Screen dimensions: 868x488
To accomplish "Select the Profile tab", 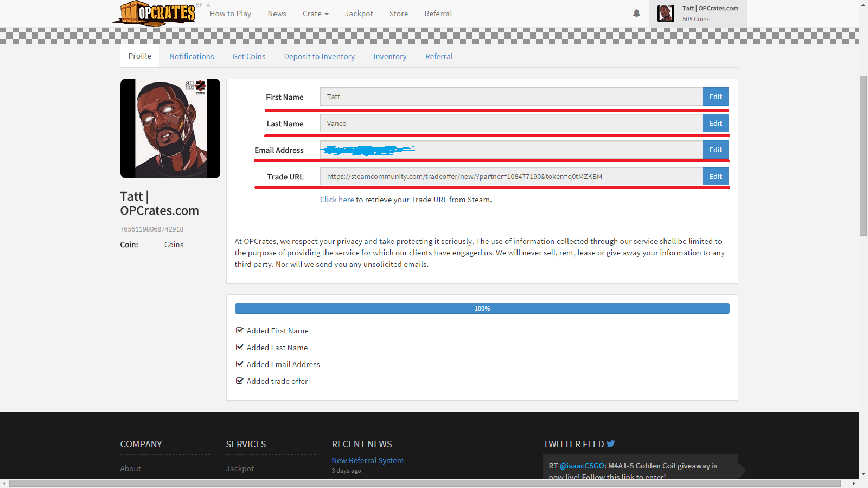I will (140, 56).
